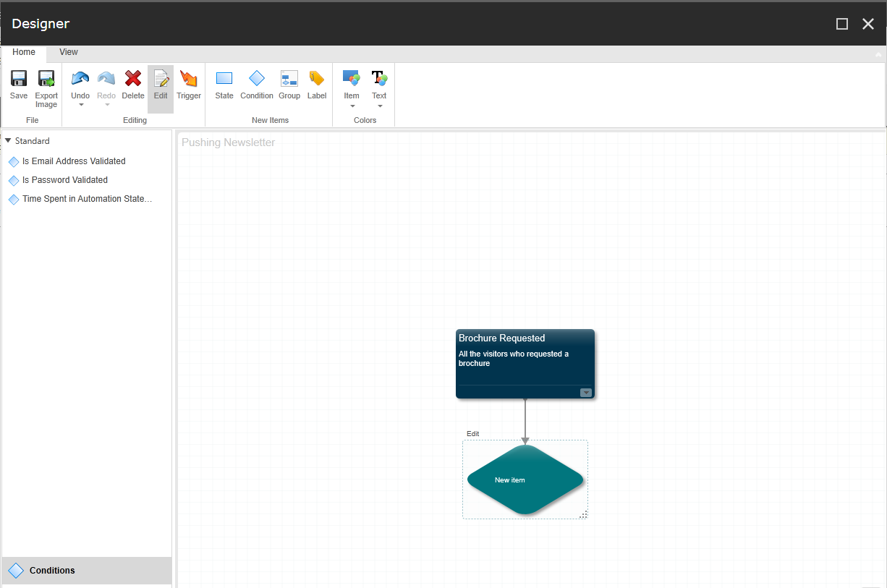Delete the selected item

click(133, 85)
